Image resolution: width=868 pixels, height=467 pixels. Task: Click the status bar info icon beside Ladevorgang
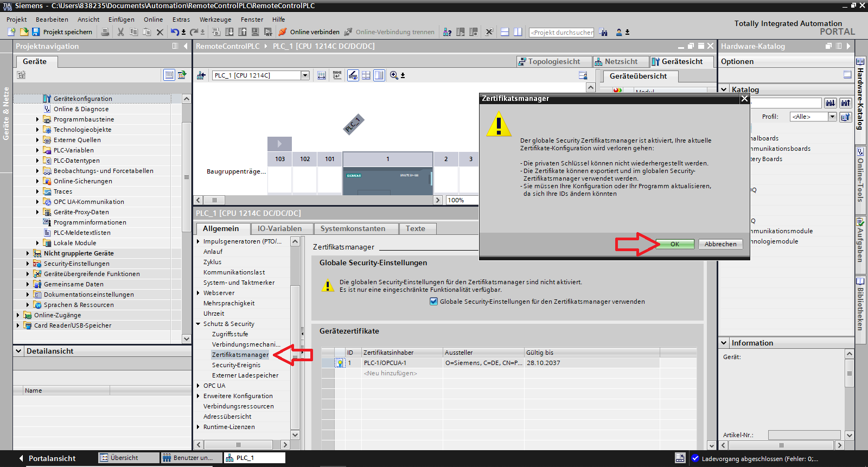coord(695,458)
